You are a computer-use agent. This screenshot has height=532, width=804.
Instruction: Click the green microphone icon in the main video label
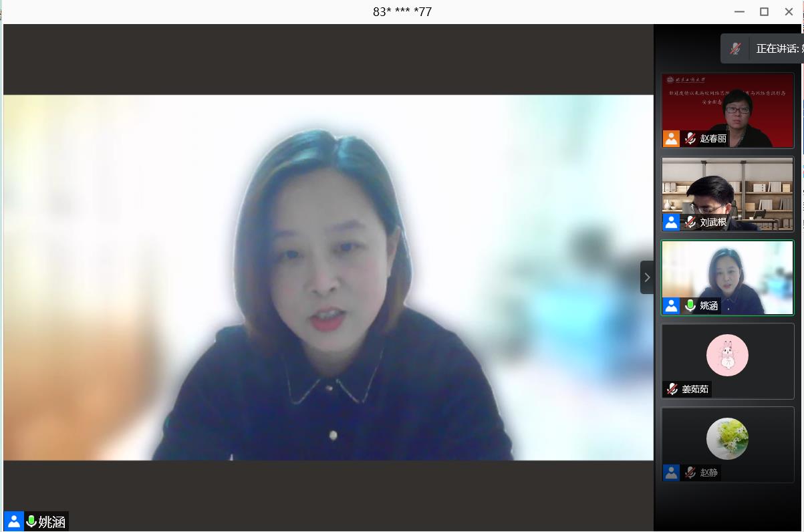tap(31, 522)
